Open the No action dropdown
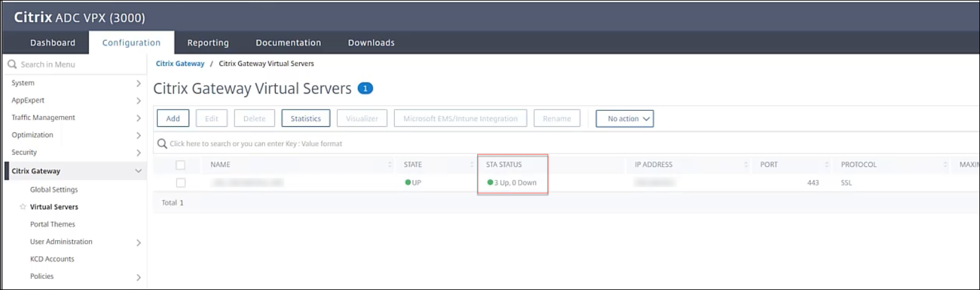This screenshot has width=980, height=290. tap(624, 119)
